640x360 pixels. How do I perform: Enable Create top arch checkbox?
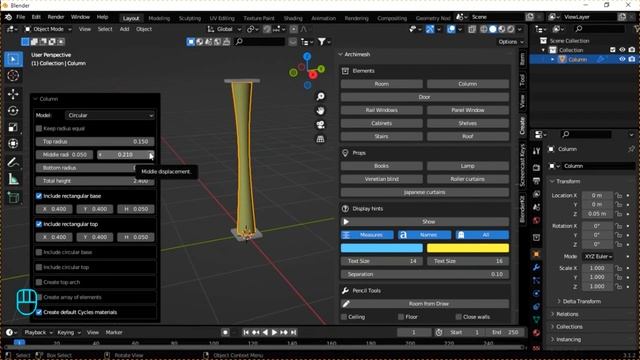click(x=39, y=282)
